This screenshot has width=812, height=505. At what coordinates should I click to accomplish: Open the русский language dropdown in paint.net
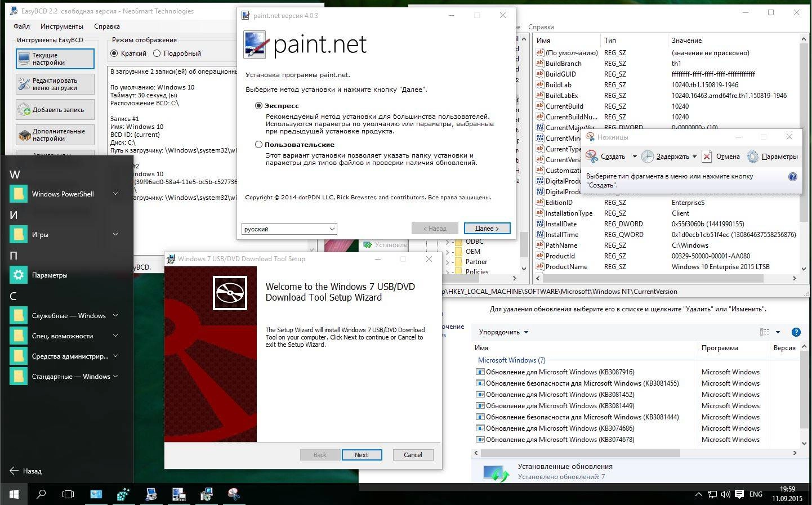[x=289, y=229]
